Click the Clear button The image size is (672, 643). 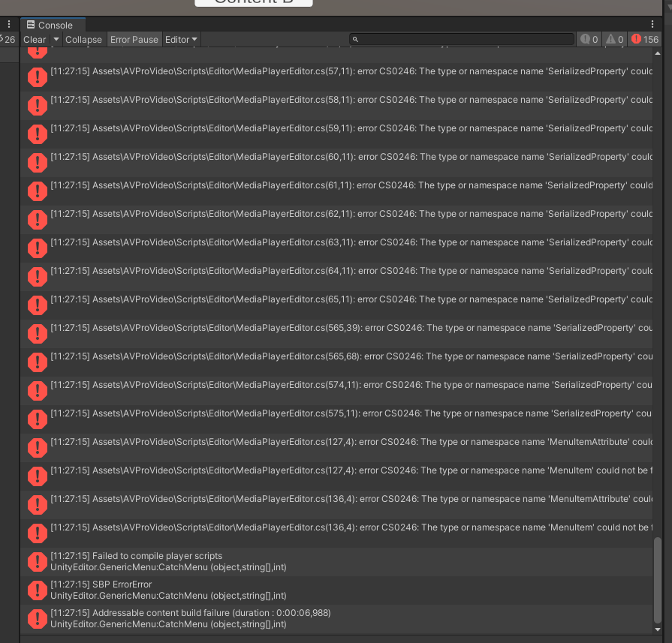point(34,39)
